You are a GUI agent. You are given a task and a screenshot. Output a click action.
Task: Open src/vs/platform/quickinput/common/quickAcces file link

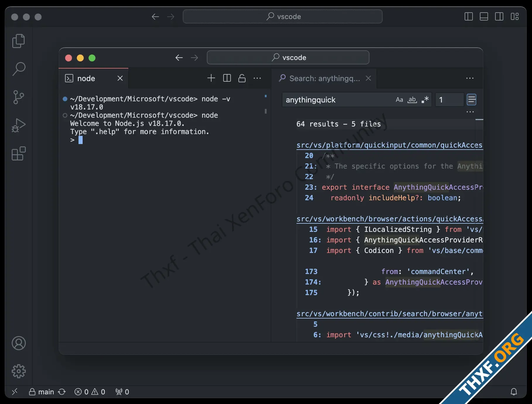click(389, 145)
